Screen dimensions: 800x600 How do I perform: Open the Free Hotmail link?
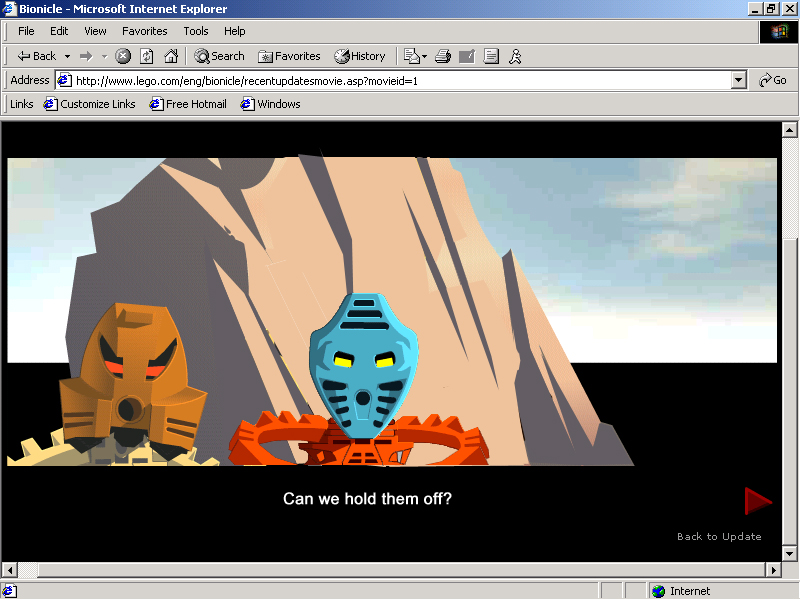tap(188, 104)
